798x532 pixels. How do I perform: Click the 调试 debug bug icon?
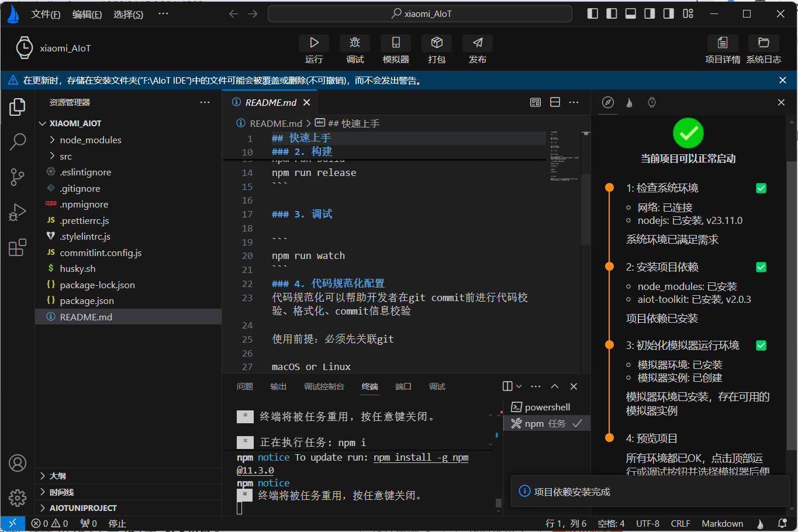tap(355, 43)
